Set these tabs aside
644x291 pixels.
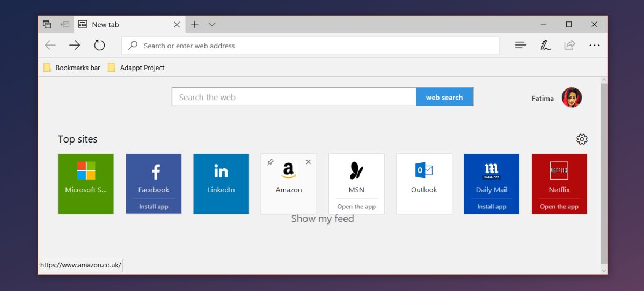64,24
